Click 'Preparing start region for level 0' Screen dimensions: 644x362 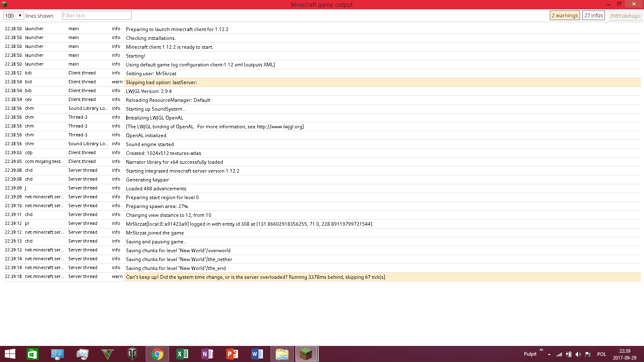163,197
